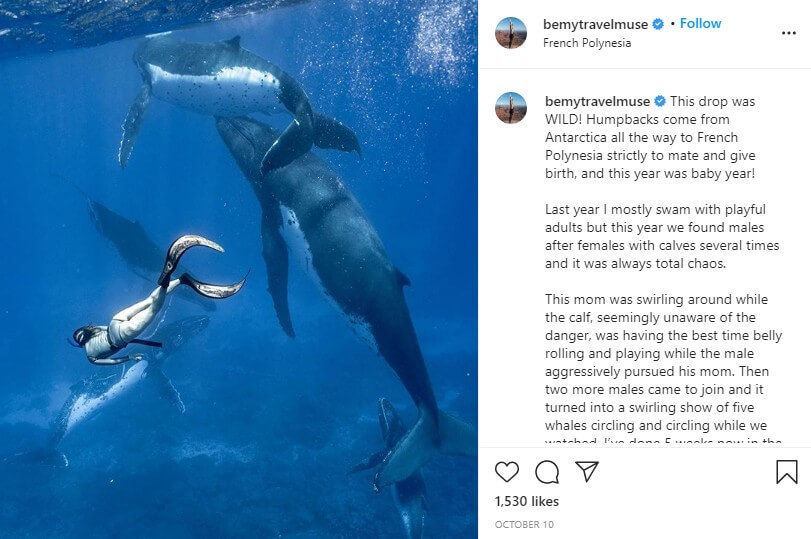The image size is (811, 539).
Task: View the list of 1,530 likes
Action: click(x=527, y=501)
